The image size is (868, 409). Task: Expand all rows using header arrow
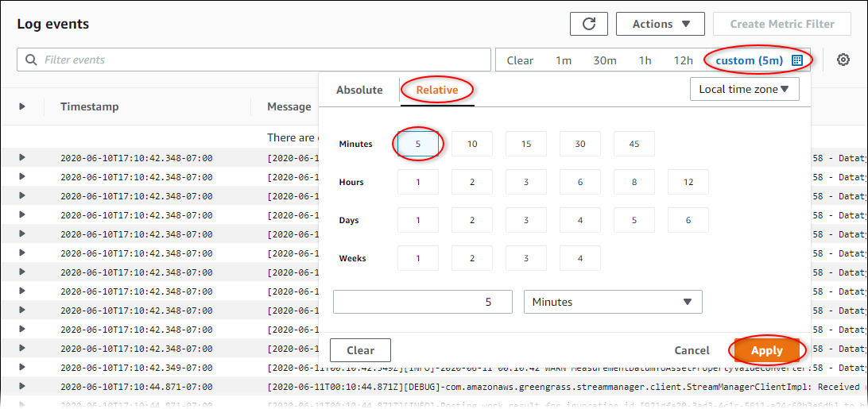(22, 106)
